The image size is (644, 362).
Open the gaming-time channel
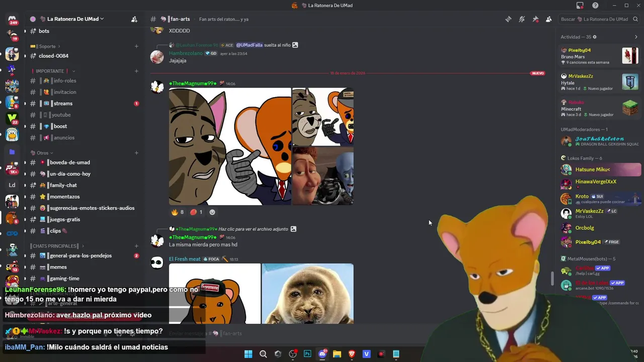pos(85,279)
